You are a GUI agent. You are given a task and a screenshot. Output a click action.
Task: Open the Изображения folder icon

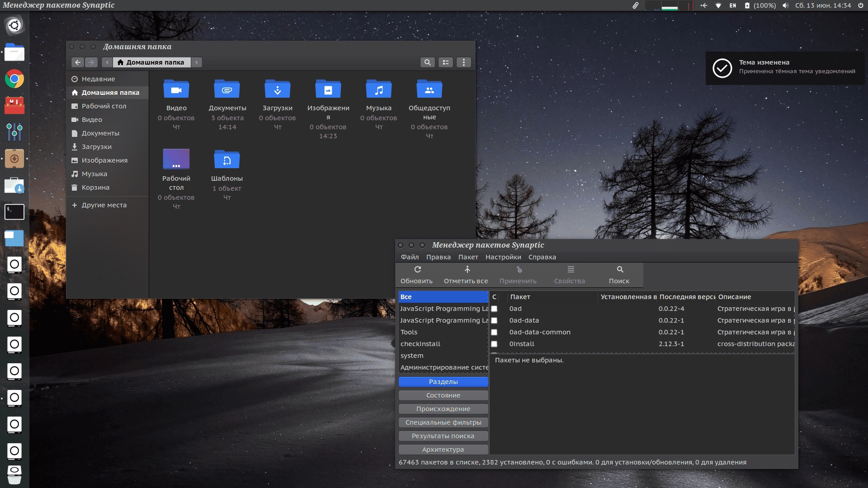click(x=328, y=89)
